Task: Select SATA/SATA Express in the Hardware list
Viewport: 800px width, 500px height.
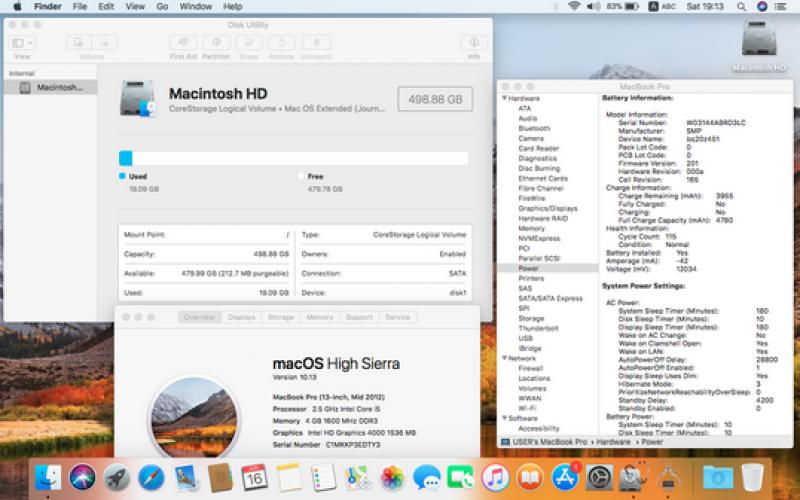Action: tap(551, 298)
